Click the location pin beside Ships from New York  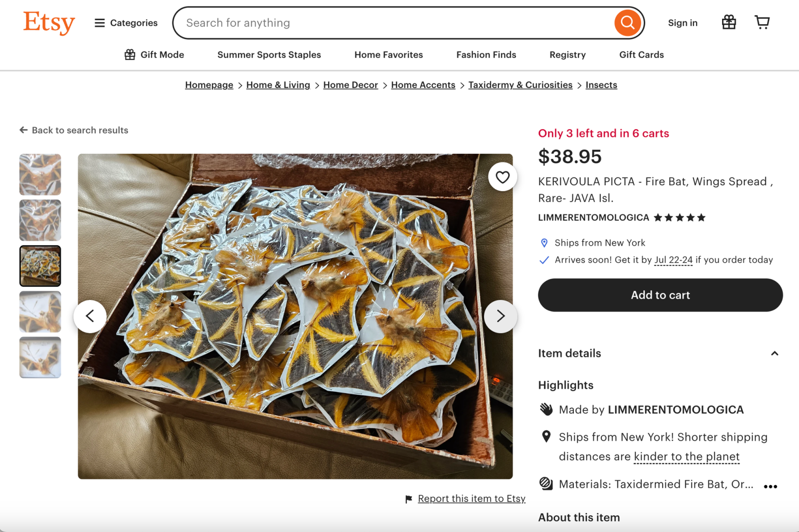click(x=544, y=242)
